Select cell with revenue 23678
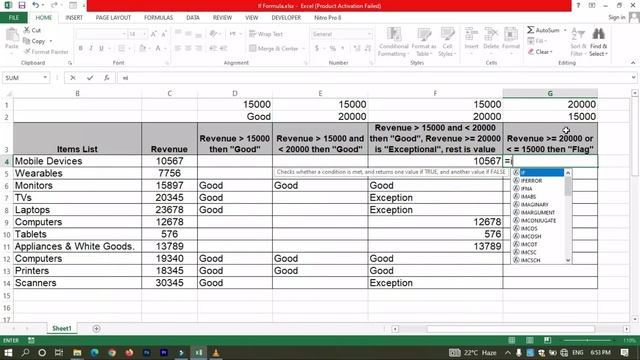This screenshot has width=640, height=360. [x=169, y=210]
